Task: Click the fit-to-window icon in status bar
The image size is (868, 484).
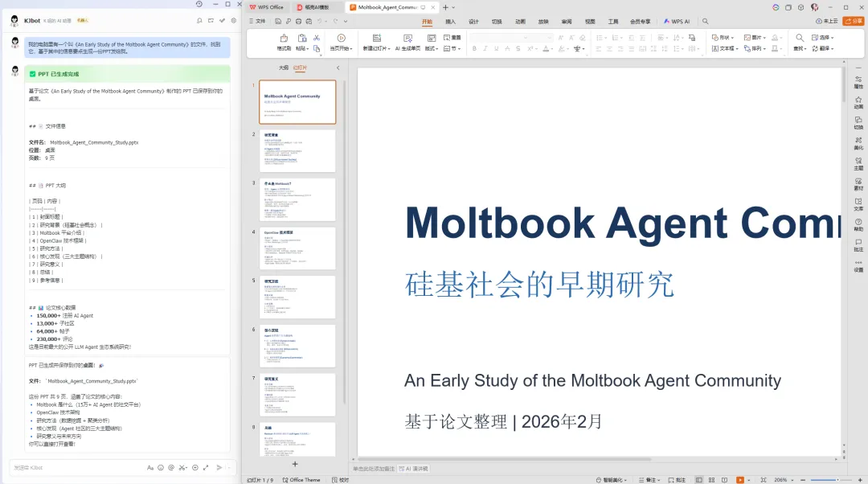Action: 764,479
